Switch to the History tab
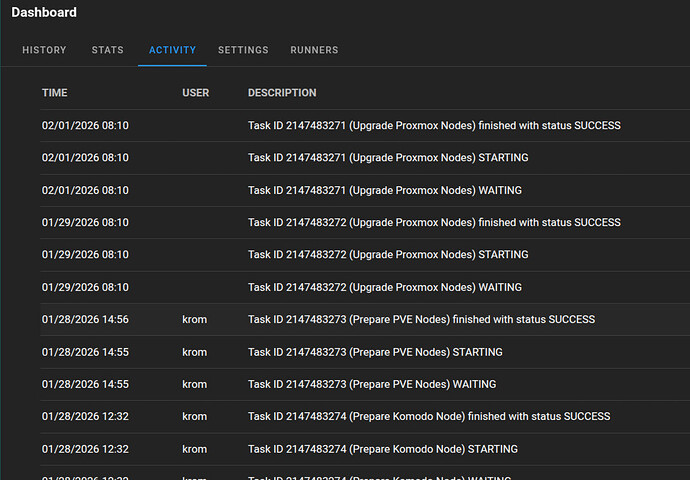 (x=44, y=50)
